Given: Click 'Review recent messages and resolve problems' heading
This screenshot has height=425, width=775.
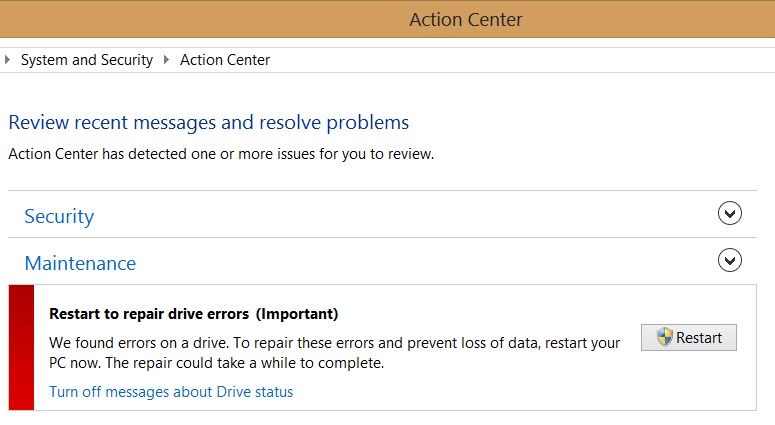Looking at the screenshot, I should 208,123.
